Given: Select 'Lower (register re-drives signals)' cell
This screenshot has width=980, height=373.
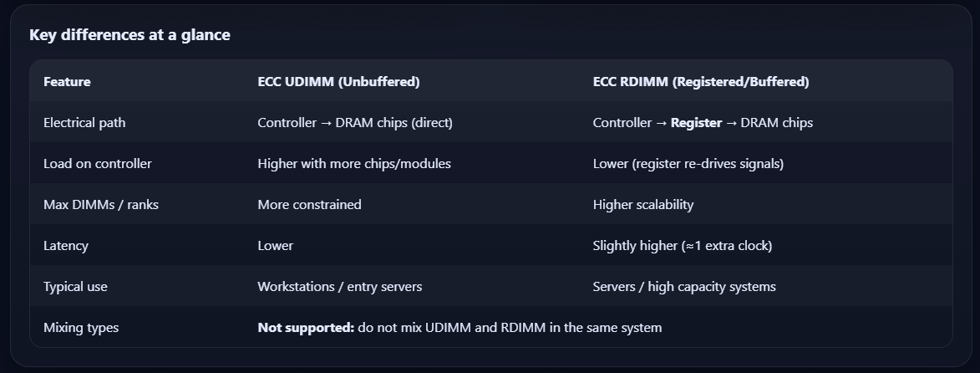Looking at the screenshot, I should (x=688, y=164).
